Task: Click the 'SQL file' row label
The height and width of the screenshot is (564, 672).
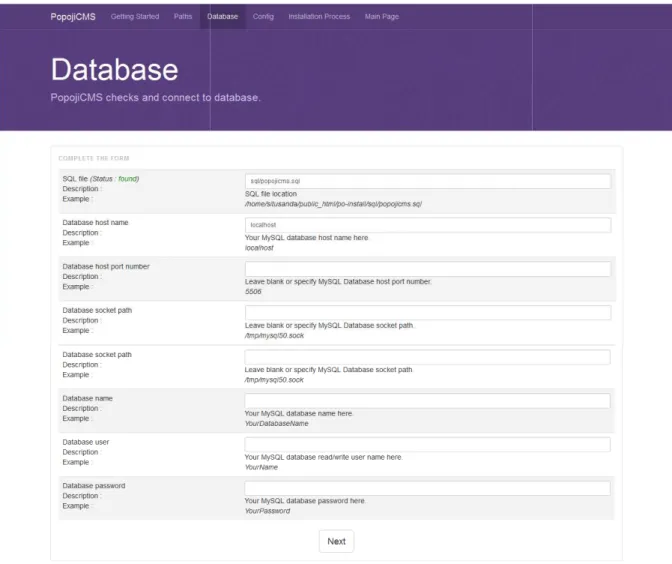Action: click(x=75, y=179)
